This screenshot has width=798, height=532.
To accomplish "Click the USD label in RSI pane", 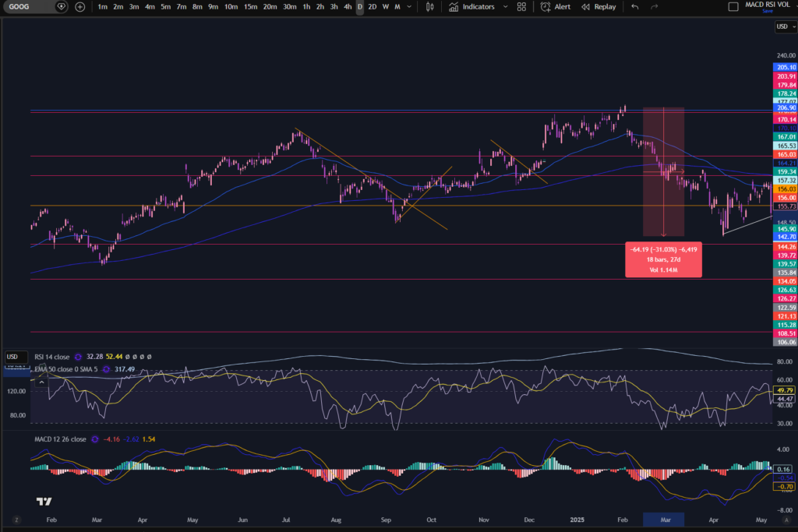I will point(12,357).
